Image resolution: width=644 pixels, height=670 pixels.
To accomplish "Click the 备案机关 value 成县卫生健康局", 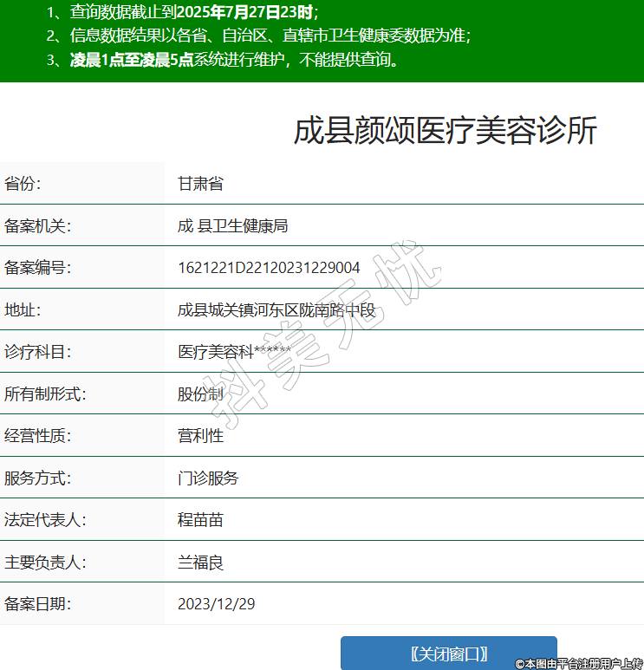I will [x=232, y=226].
